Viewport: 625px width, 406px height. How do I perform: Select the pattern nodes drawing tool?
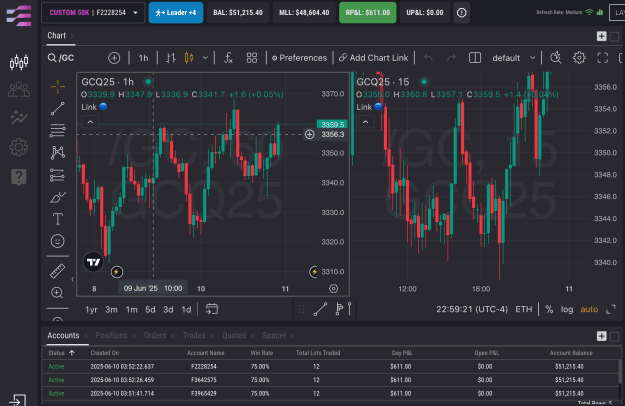coord(58,152)
